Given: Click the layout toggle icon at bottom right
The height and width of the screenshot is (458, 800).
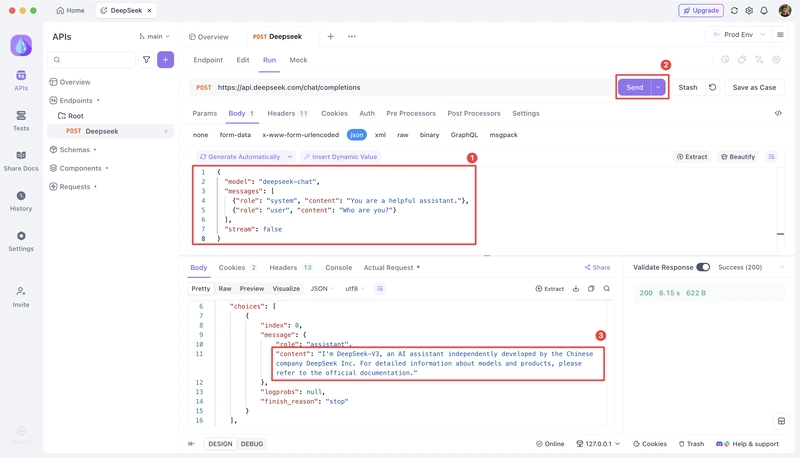Looking at the screenshot, I should (781, 421).
